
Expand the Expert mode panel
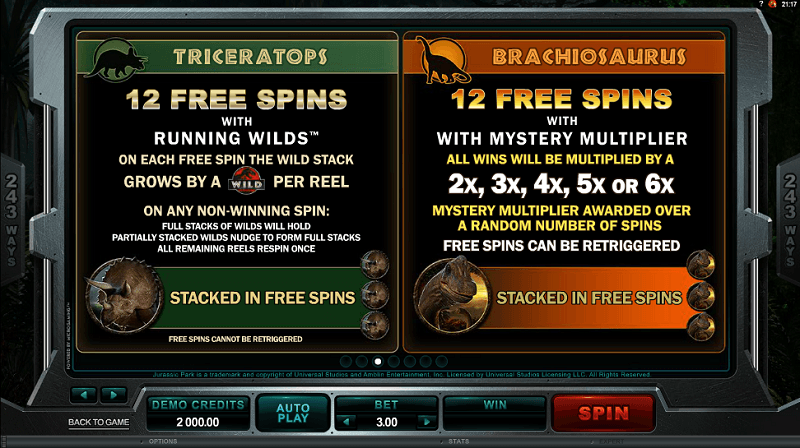611,441
